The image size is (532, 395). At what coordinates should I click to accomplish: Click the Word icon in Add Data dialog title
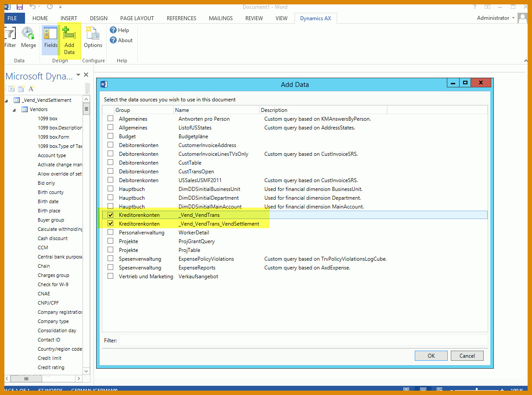coord(104,84)
